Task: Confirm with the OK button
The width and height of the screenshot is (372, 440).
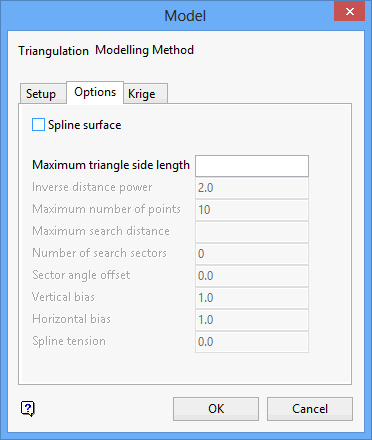Action: click(216, 409)
